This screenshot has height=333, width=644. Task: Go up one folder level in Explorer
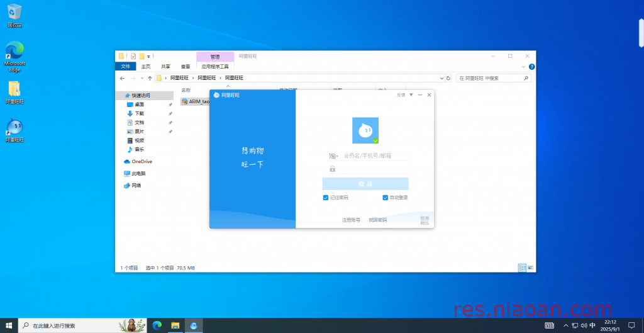tap(150, 78)
